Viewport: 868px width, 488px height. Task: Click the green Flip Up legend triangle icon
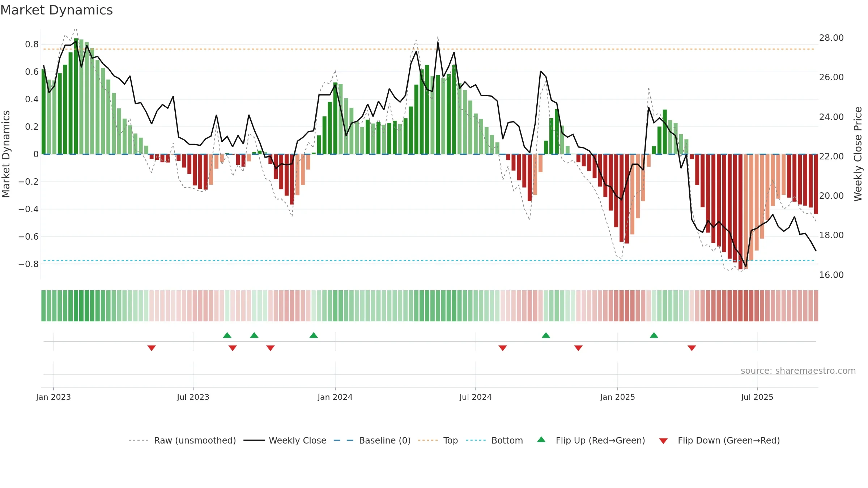point(541,440)
